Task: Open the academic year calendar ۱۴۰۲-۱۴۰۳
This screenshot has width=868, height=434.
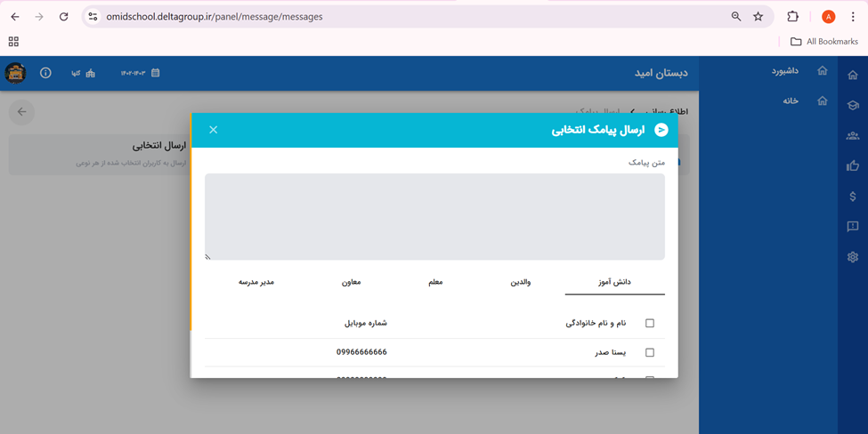Action: (141, 73)
